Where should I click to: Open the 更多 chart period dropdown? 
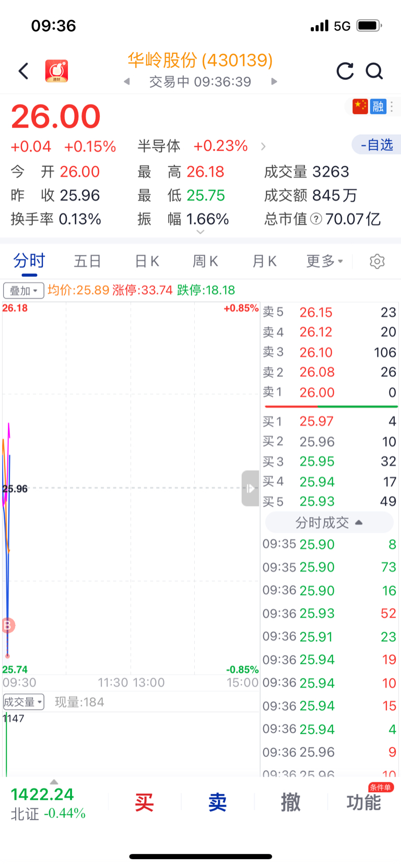pos(324,261)
